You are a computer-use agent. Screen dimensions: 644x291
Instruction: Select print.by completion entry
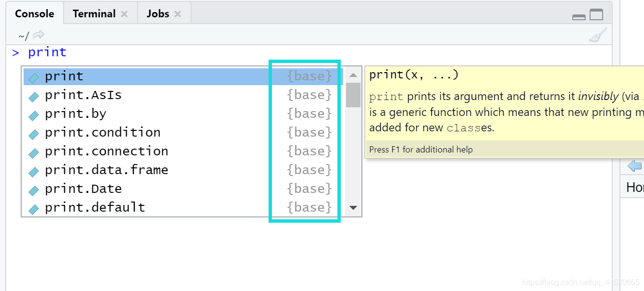(x=183, y=114)
